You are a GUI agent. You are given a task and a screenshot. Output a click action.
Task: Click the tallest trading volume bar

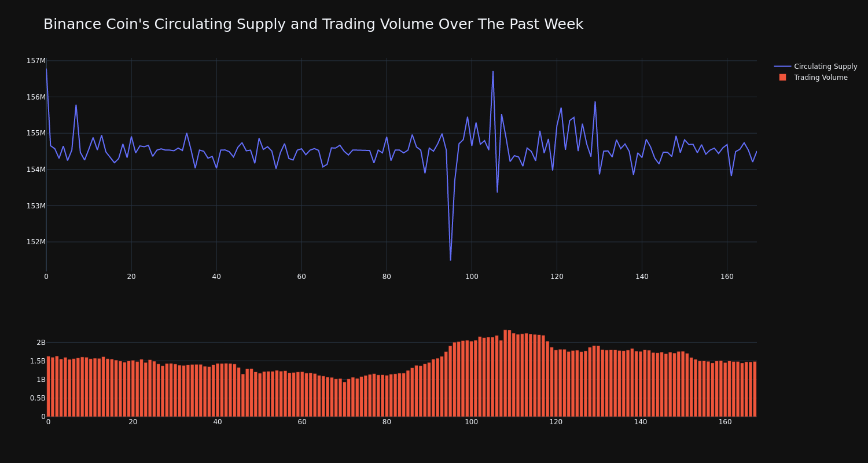[x=505, y=373]
